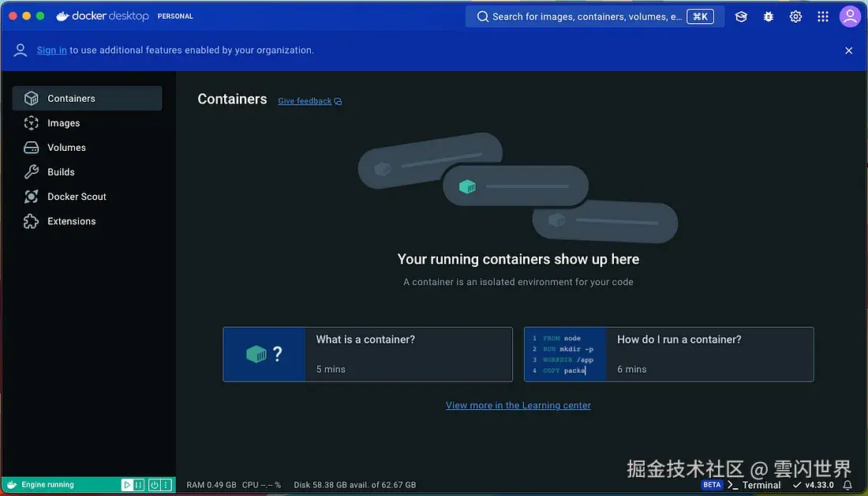The image size is (868, 496).
Task: Click the engine start (play) button
Action: (127, 485)
